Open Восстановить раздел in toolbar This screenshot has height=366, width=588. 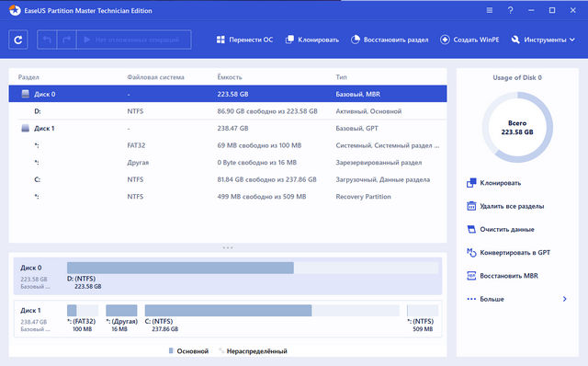coord(390,40)
